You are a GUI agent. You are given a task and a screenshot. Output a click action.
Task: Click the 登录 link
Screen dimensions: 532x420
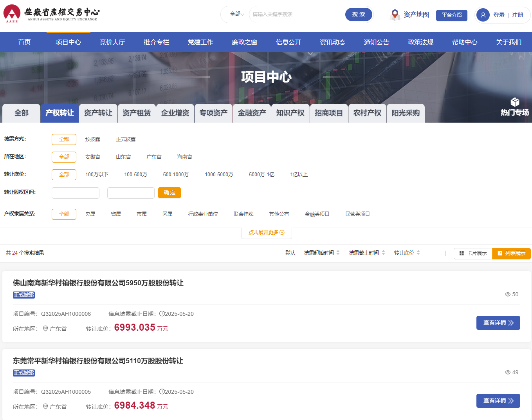pyautogui.click(x=499, y=15)
